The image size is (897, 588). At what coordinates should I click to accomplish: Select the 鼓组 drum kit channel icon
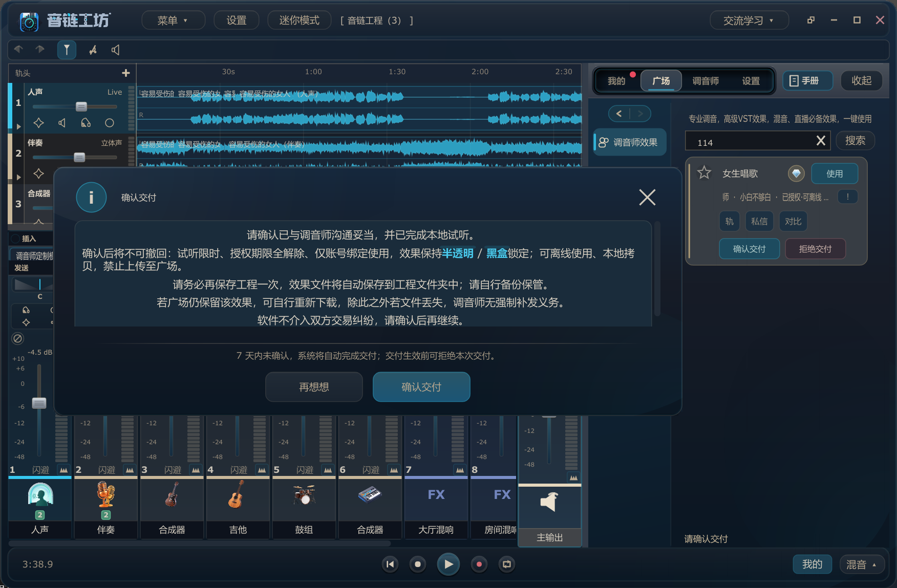pos(304,495)
